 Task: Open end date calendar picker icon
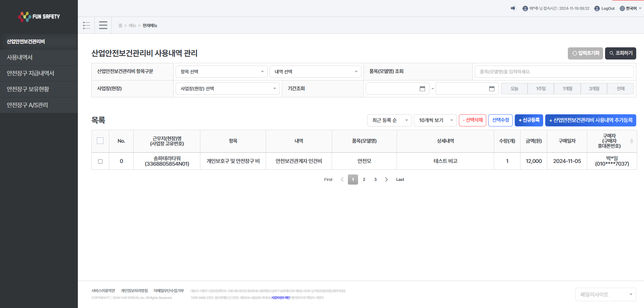(492, 89)
